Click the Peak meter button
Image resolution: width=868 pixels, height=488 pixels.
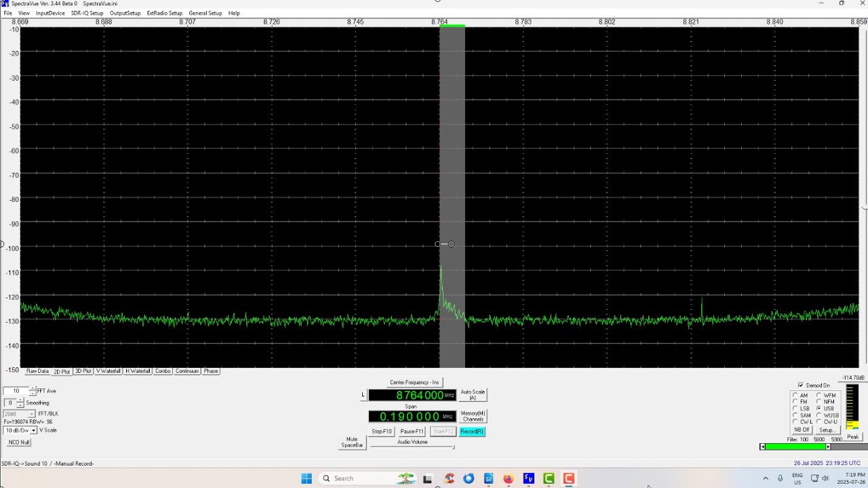853,437
